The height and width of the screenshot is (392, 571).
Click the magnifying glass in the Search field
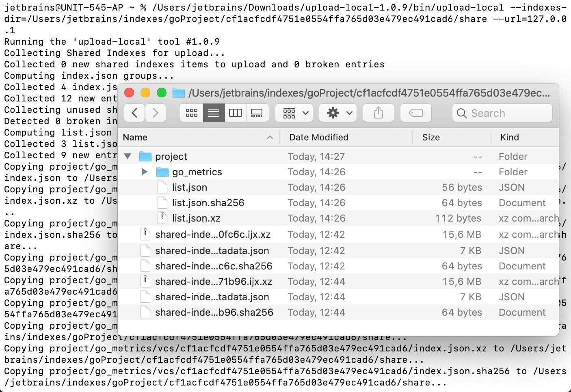click(x=462, y=113)
